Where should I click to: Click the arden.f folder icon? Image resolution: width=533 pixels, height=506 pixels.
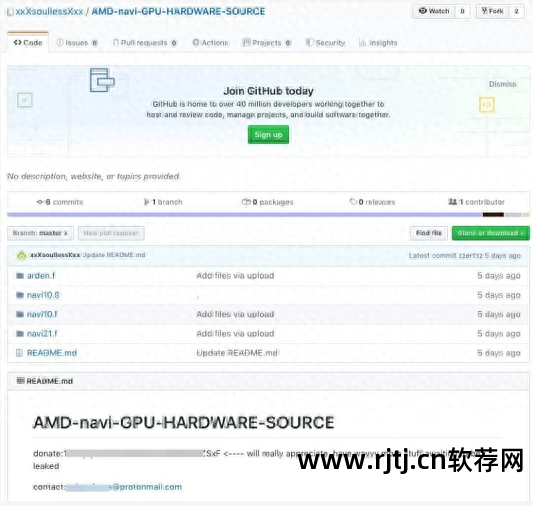click(20, 276)
